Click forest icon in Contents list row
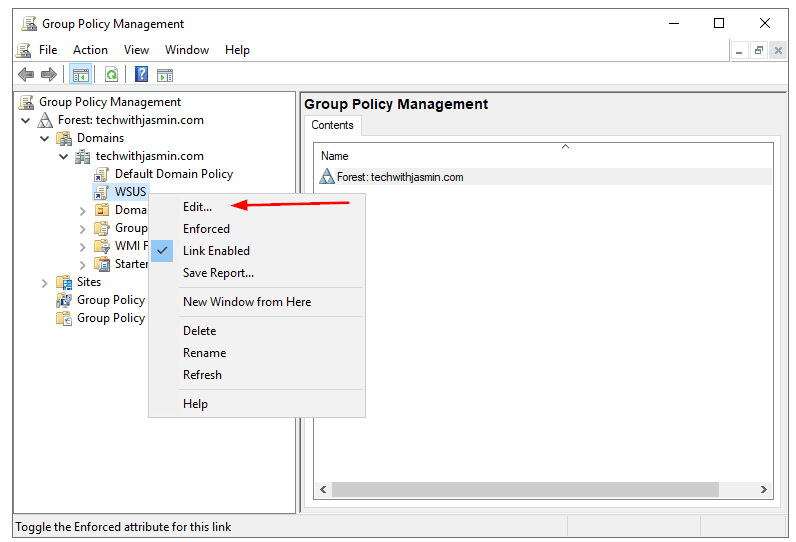The image size is (796, 542). pyautogui.click(x=327, y=177)
